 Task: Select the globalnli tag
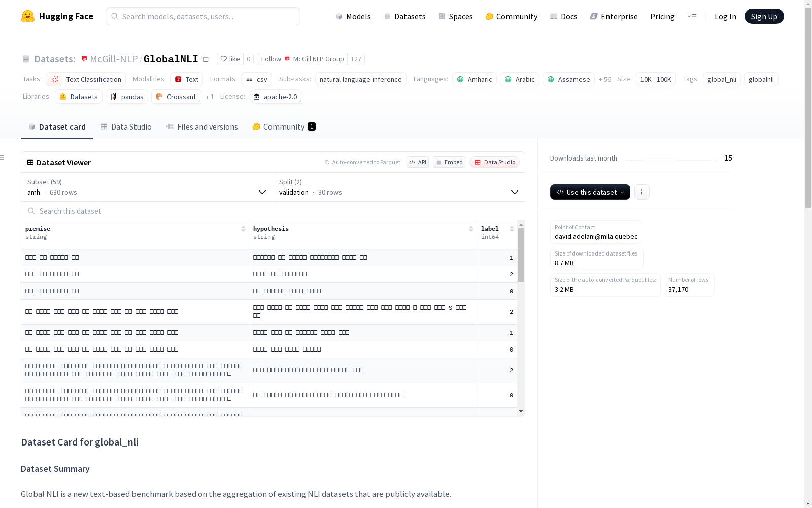coord(761,79)
